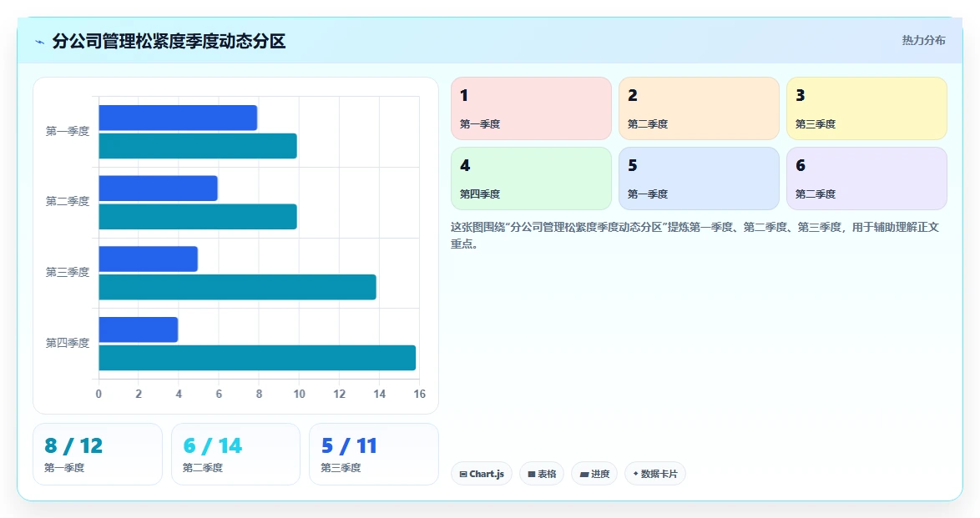Click the pink card numbered 1
Image resolution: width=980 pixels, height=518 pixels.
tap(531, 108)
